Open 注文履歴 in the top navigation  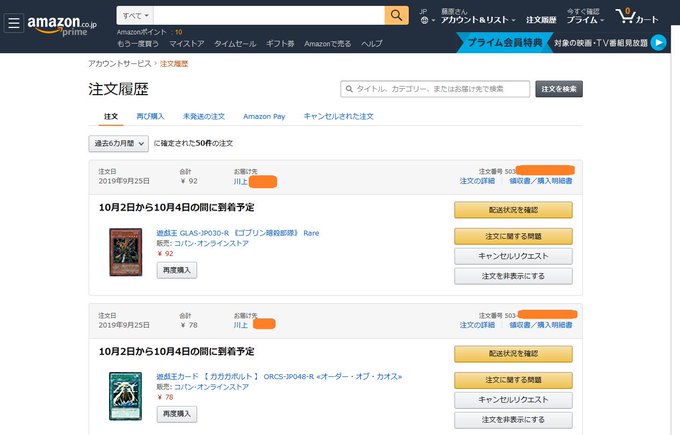541,20
